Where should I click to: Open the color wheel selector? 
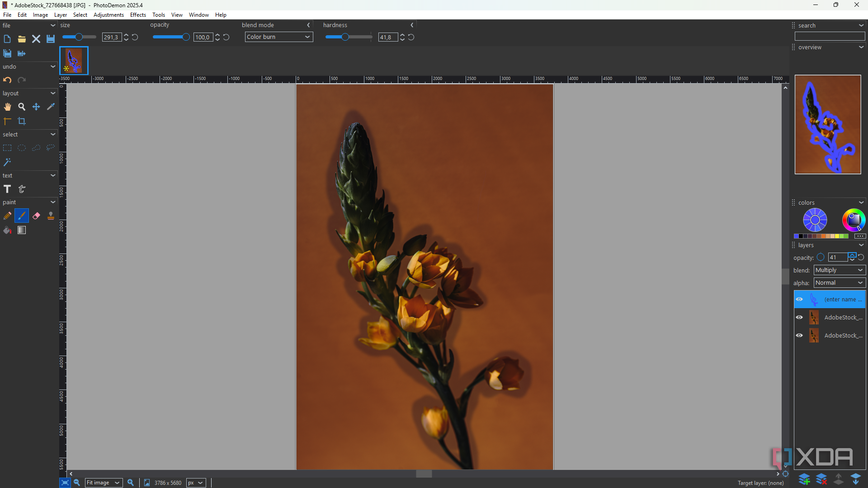(x=853, y=220)
